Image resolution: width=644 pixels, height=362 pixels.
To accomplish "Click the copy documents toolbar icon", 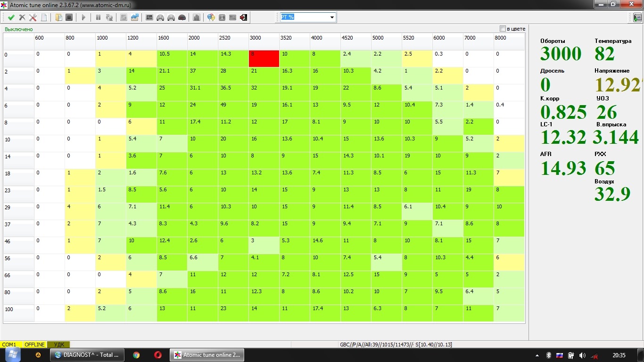I will (x=59, y=17).
